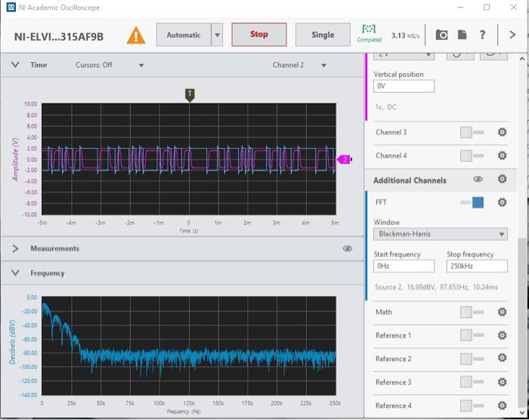
Task: Click the scroll up arrow of right panel
Action: (522, 58)
